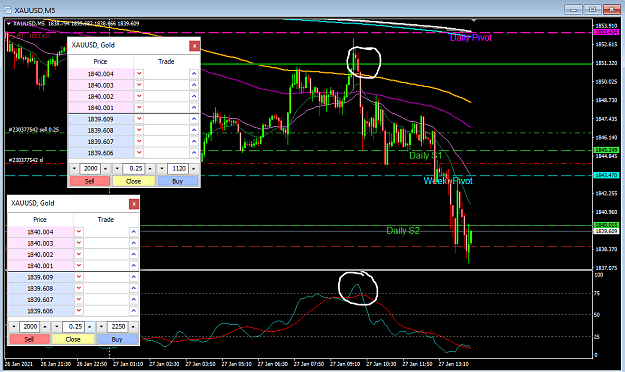
Task: Buy from the panel with 1120 field
Action: [x=178, y=181]
